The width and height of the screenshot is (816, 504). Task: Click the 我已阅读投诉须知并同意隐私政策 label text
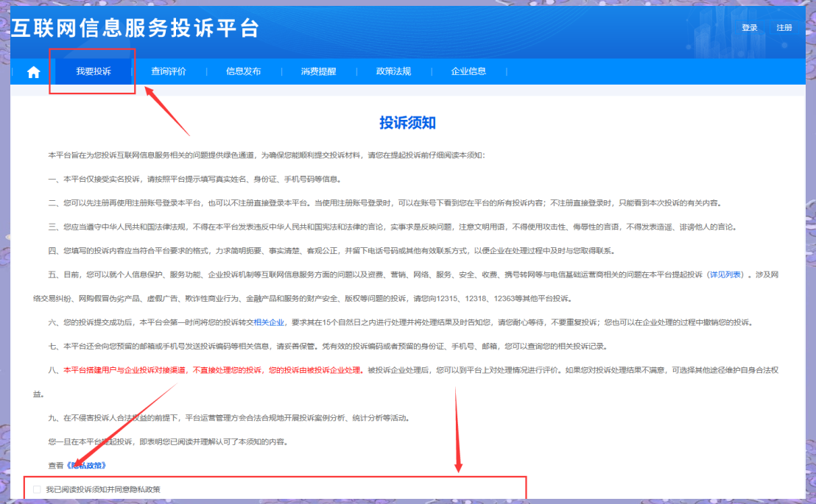(103, 489)
